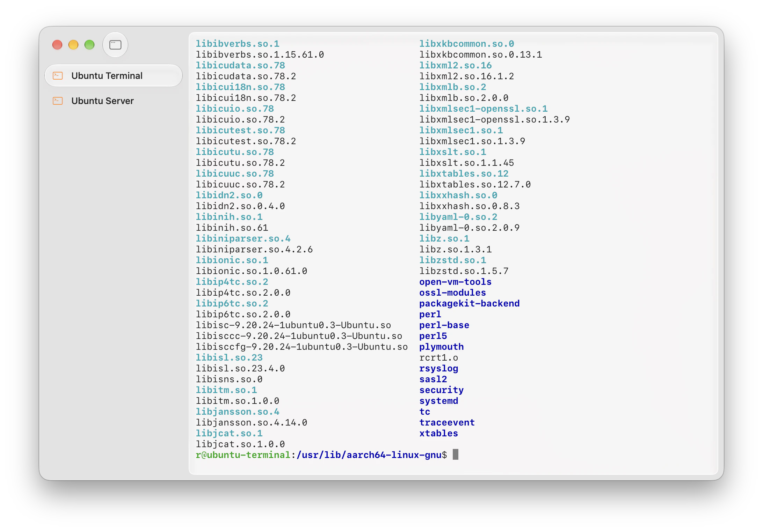Click the terminal cursor after prompt
The image size is (763, 532).
[456, 455]
